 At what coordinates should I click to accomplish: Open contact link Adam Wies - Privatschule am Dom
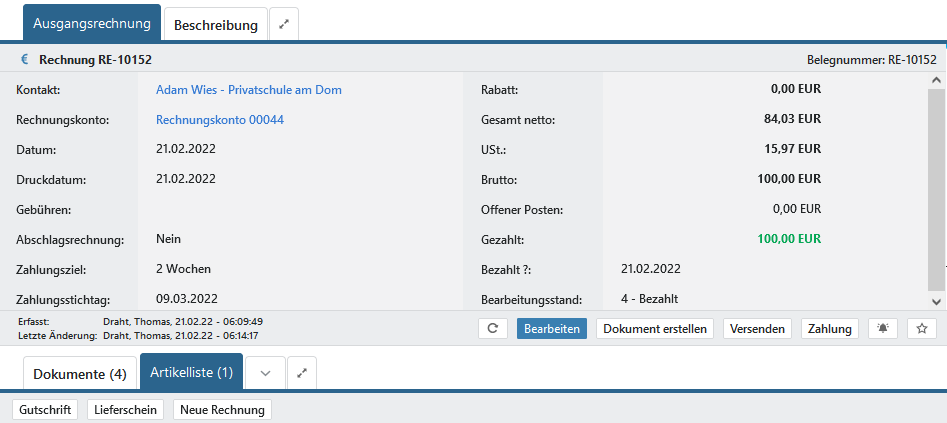pos(249,89)
